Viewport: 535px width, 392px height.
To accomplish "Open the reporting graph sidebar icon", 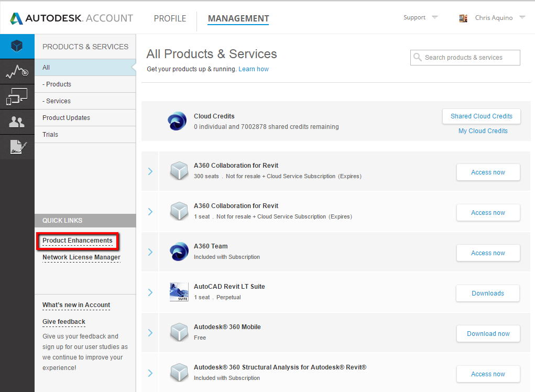I will (x=17, y=71).
